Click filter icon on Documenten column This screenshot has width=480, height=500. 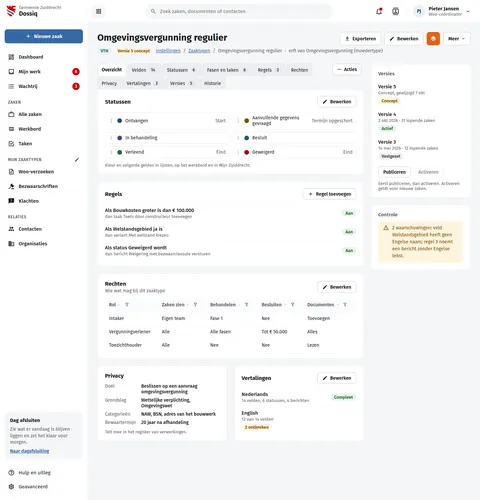(345, 305)
